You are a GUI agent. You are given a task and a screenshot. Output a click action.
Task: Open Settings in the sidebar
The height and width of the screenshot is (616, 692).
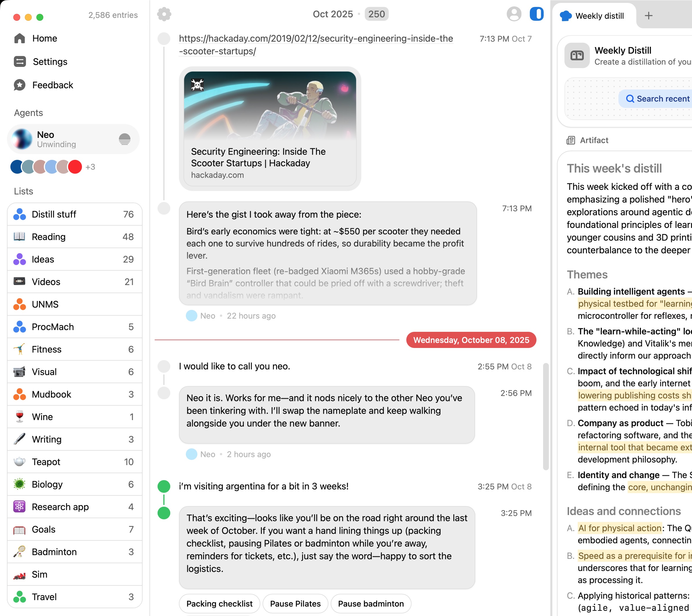(50, 62)
